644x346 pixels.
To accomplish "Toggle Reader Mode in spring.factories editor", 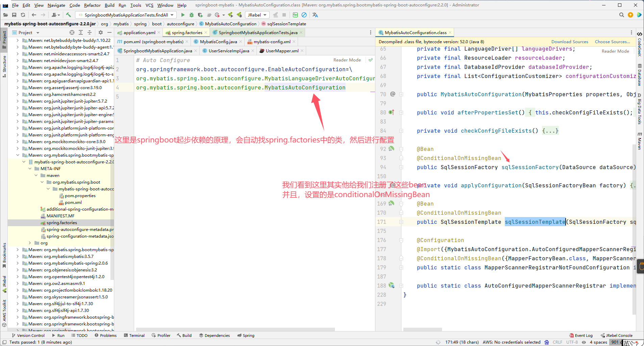I will pyautogui.click(x=347, y=60).
